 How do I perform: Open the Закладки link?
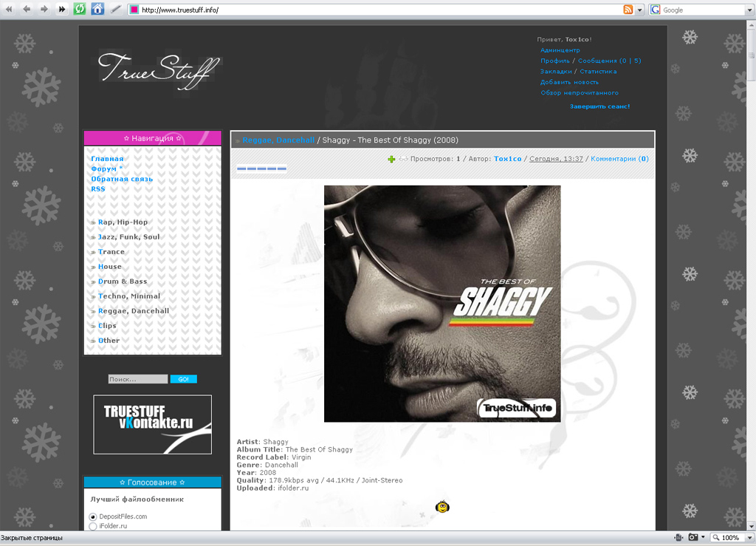(x=556, y=72)
